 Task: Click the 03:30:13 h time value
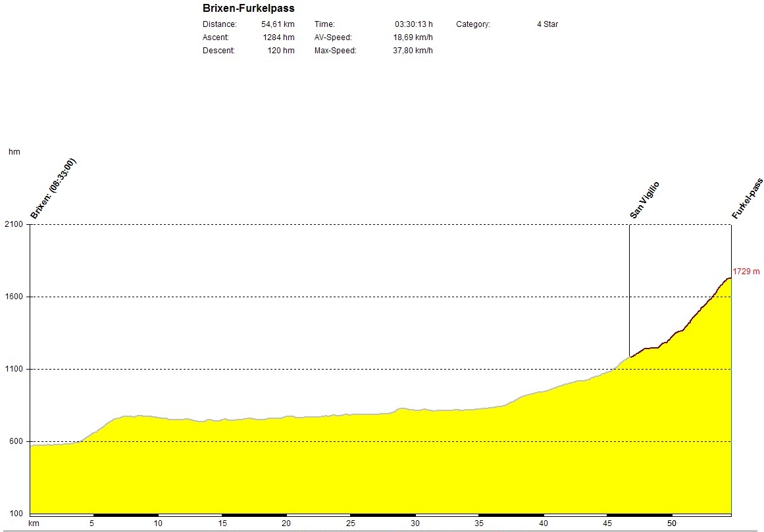(413, 24)
